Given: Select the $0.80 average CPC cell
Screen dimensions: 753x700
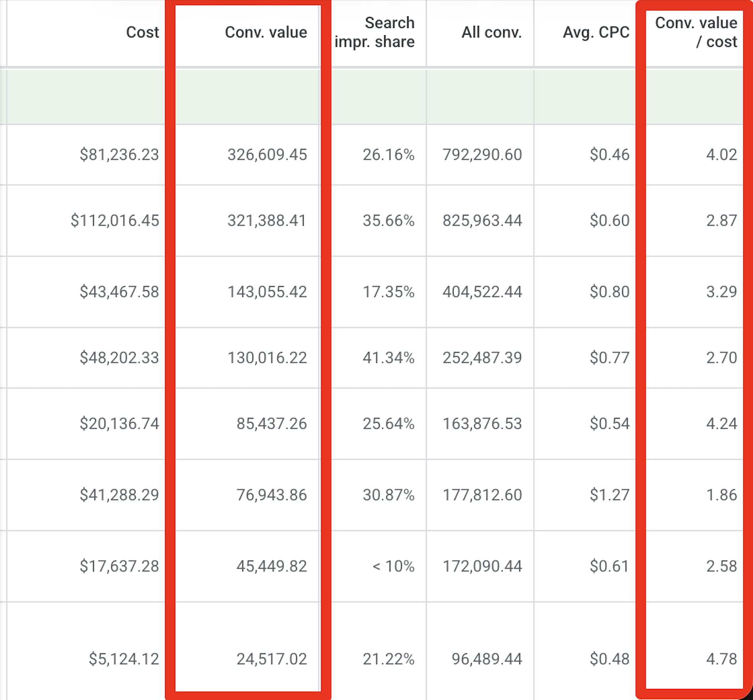Looking at the screenshot, I should point(609,292).
